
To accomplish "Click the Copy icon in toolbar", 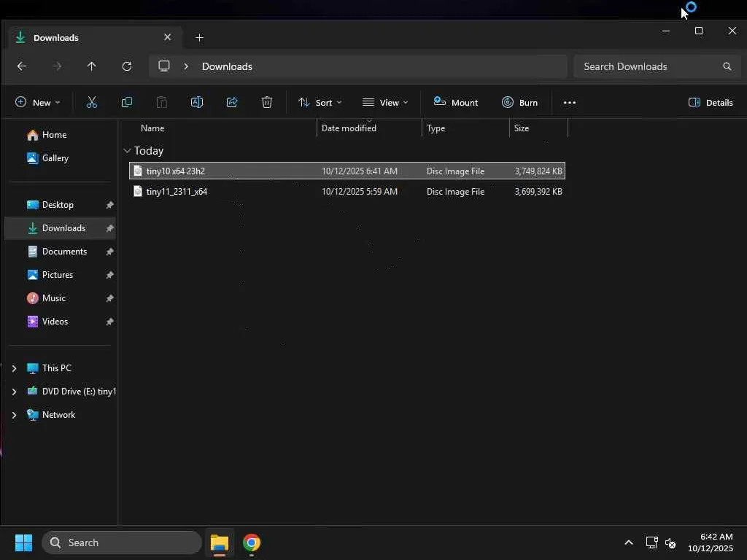I will click(x=127, y=103).
